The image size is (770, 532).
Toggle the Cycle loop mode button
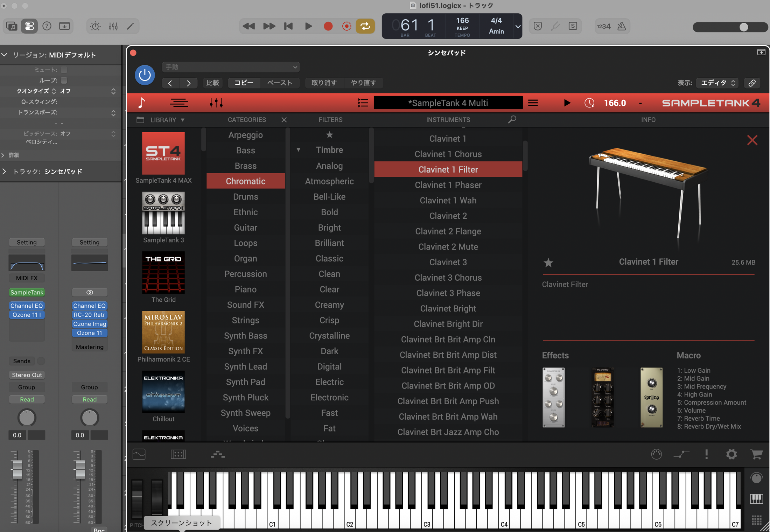pos(365,26)
